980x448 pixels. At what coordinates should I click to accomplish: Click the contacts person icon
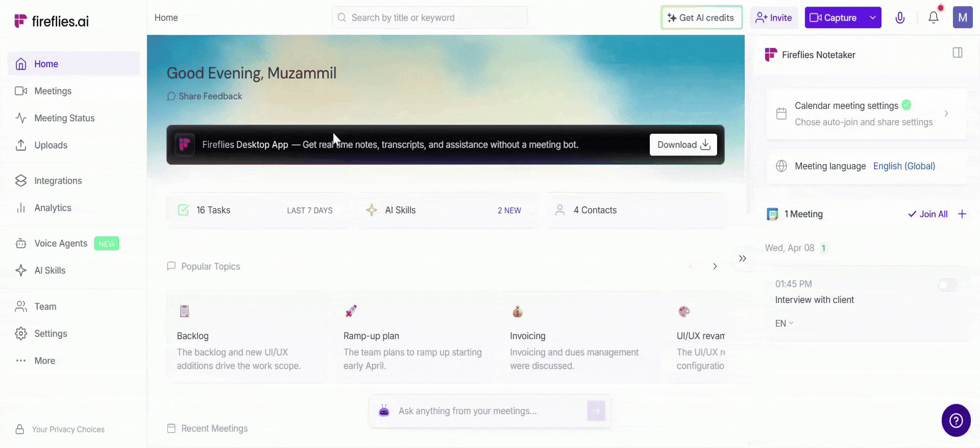pos(560,210)
